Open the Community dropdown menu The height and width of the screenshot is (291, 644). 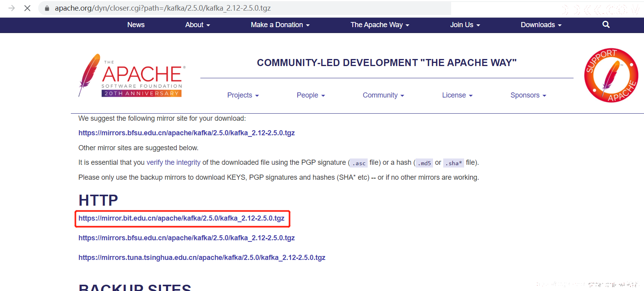point(383,95)
